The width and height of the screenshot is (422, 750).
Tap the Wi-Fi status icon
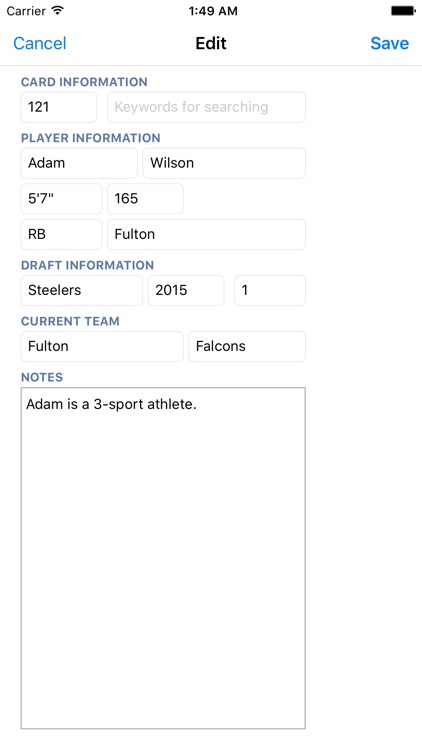[x=58, y=11]
